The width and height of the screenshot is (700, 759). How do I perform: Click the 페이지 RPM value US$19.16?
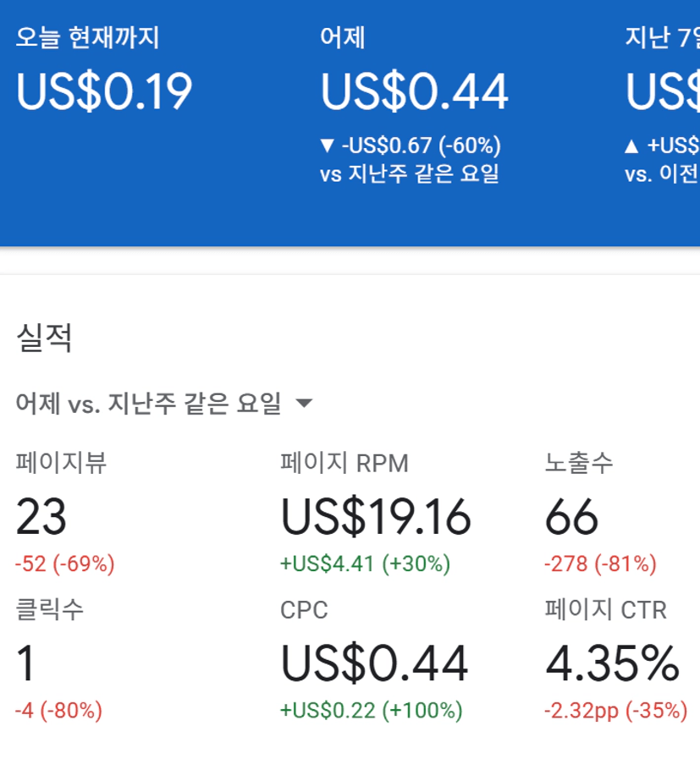point(376,517)
